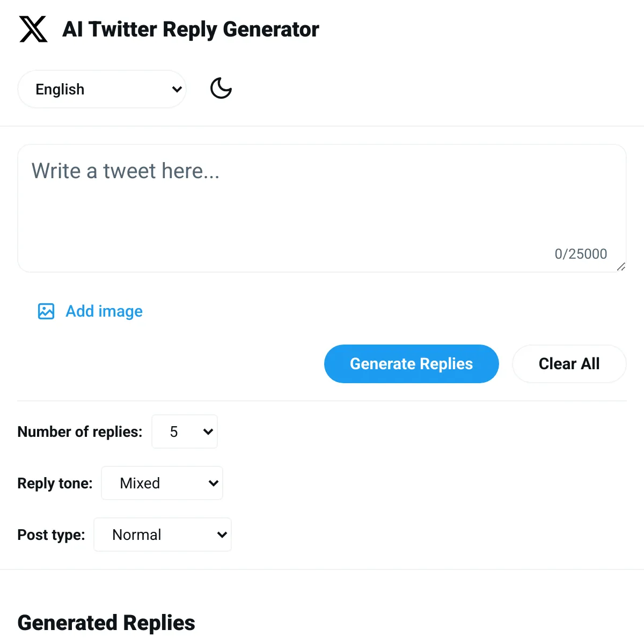Click the Clear All button
The width and height of the screenshot is (644, 644).
(569, 364)
